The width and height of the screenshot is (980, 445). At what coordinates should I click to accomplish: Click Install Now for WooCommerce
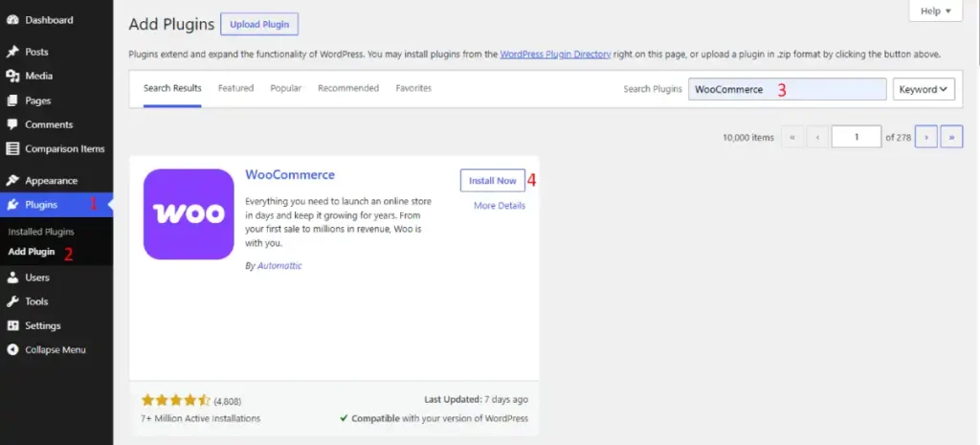pyautogui.click(x=493, y=181)
